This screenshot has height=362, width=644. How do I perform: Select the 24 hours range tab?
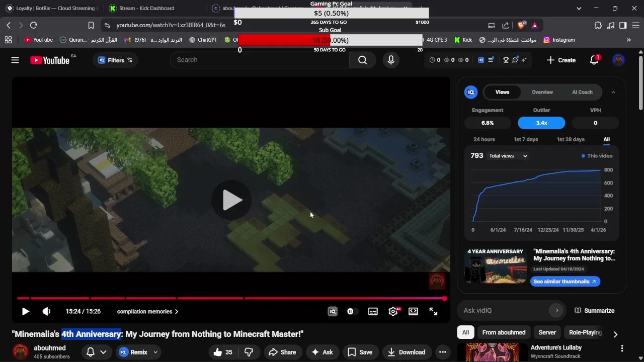[x=484, y=139]
